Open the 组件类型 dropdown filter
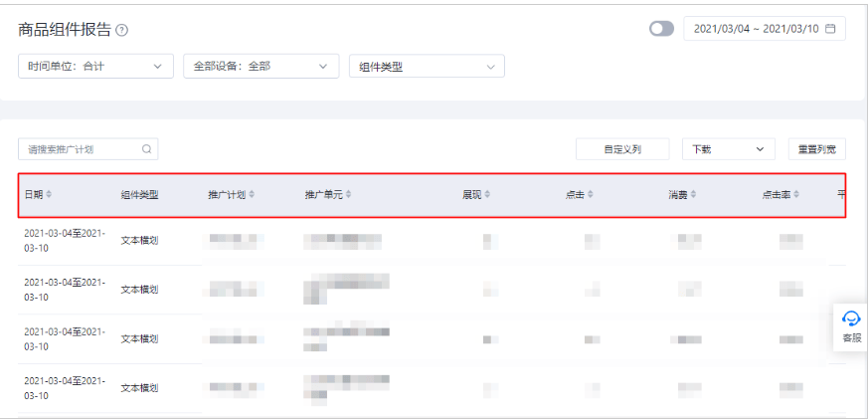The image size is (868, 420). coord(427,67)
